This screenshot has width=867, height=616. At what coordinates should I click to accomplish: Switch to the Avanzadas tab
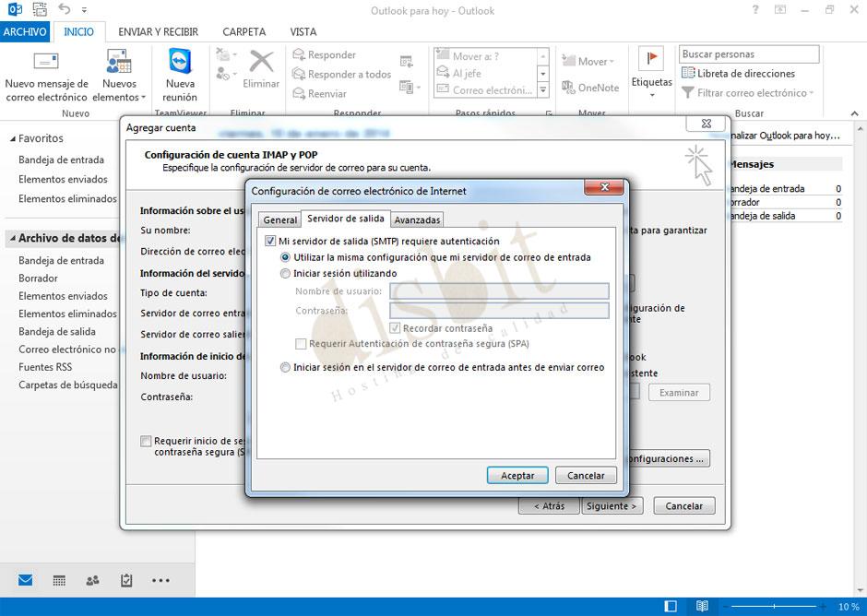417,219
